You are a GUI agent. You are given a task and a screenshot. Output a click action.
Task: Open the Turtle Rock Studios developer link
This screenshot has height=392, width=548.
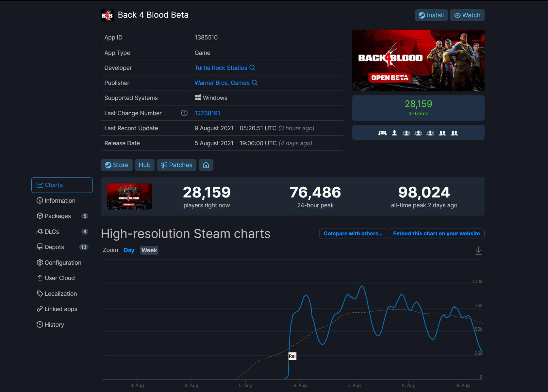(221, 68)
